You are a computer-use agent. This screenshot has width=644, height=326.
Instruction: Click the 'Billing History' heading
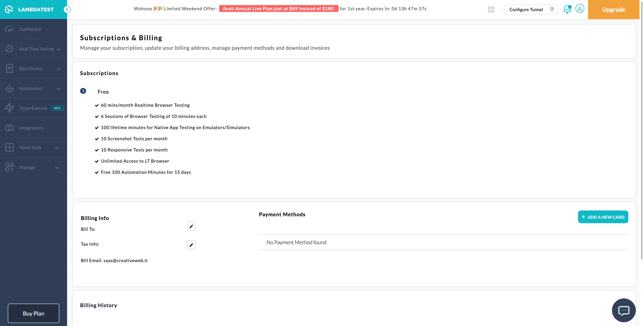coord(99,305)
